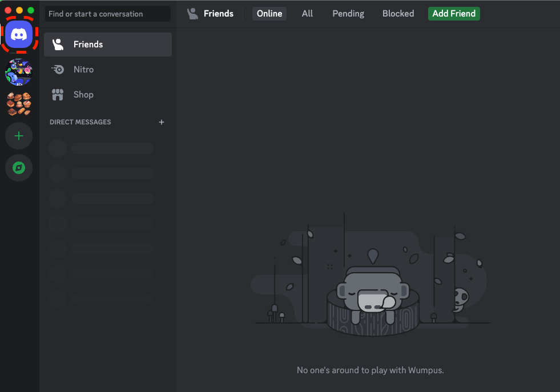The width and height of the screenshot is (560, 392).
Task: Maximize the window using the green button
Action: coord(31,10)
